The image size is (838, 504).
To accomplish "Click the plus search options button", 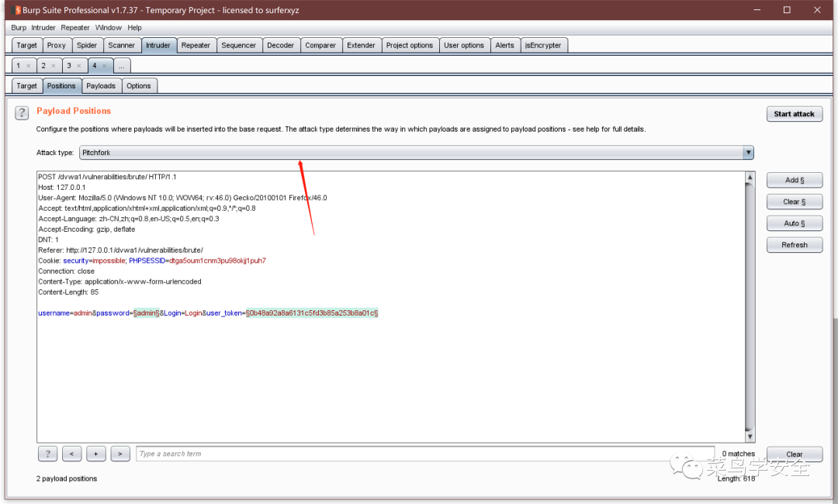I will (x=95, y=454).
